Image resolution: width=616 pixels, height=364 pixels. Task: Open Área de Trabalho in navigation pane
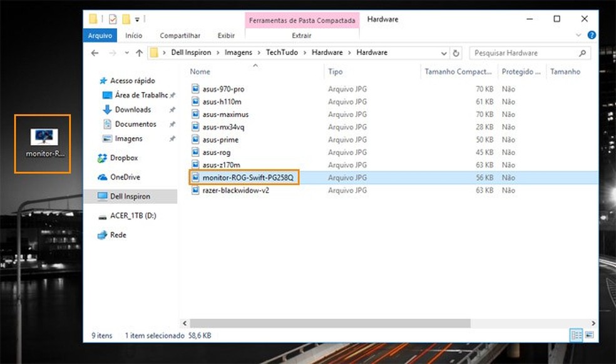coord(141,95)
